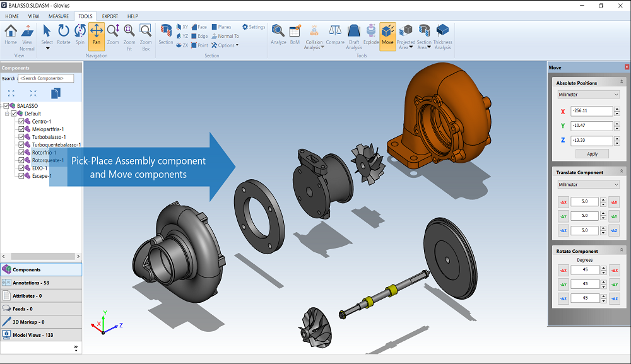This screenshot has width=631, height=364.
Task: Activate the Rotate navigation tool
Action: (x=64, y=31)
